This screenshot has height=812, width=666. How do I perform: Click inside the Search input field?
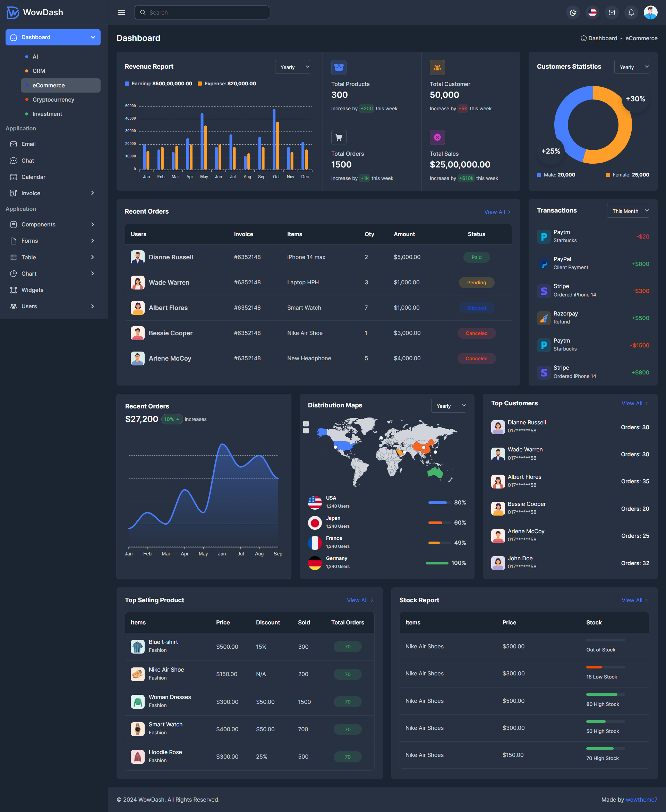click(202, 12)
